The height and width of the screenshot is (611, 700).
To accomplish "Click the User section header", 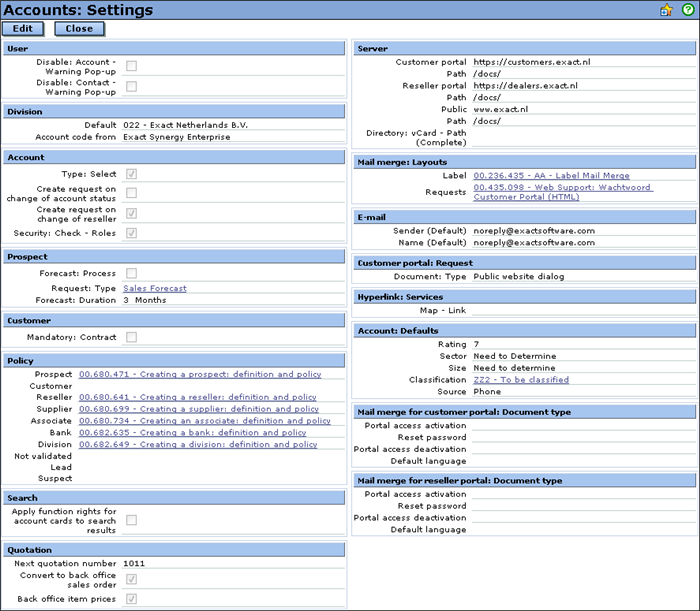I will click(x=174, y=48).
